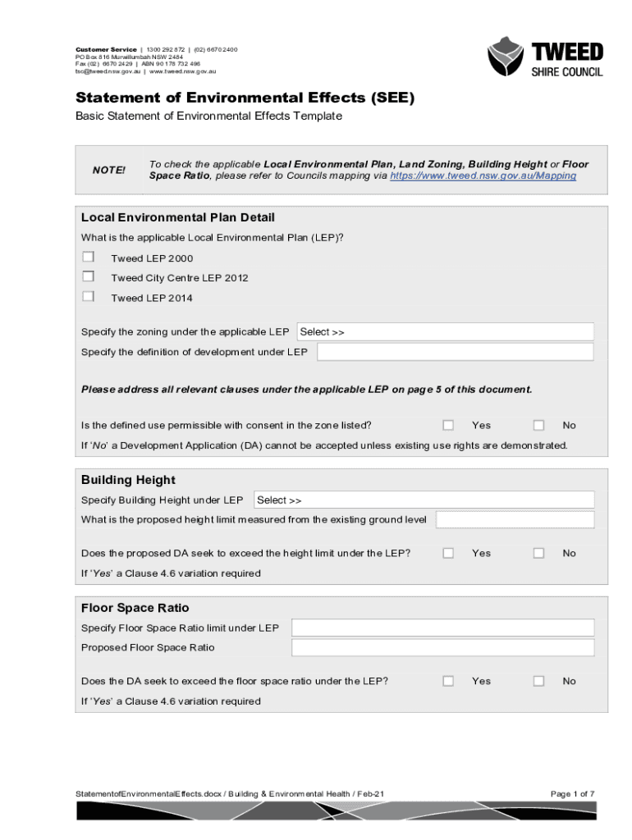The image size is (632, 840).
Task: Click the Local Environmental Plan Detail heading
Action: [x=177, y=217]
